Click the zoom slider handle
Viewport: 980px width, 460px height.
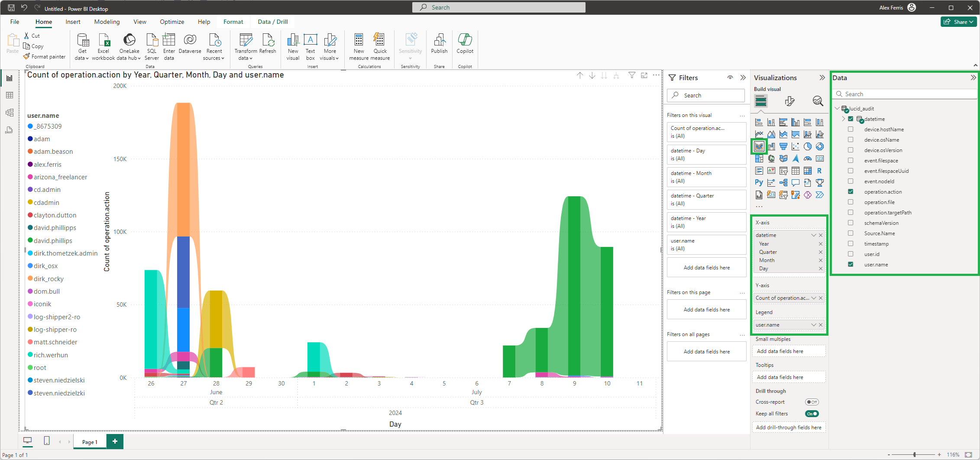tap(915, 455)
